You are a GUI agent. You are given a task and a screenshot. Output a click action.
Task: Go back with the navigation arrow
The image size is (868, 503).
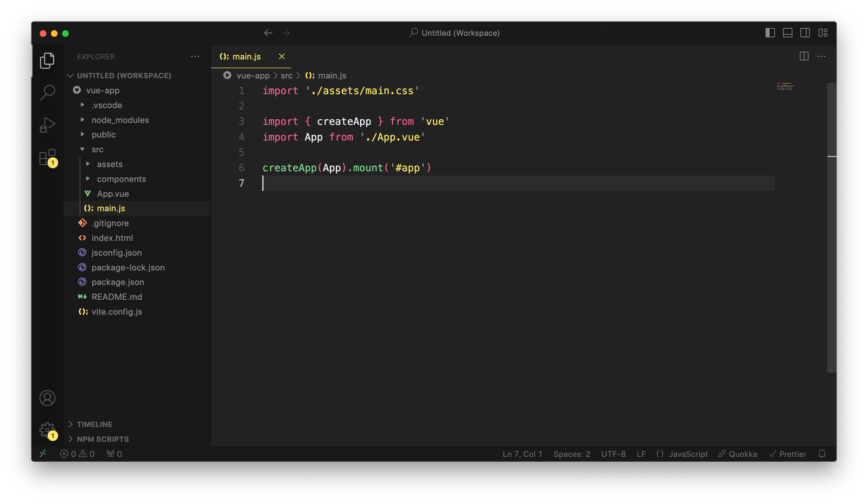tap(268, 33)
